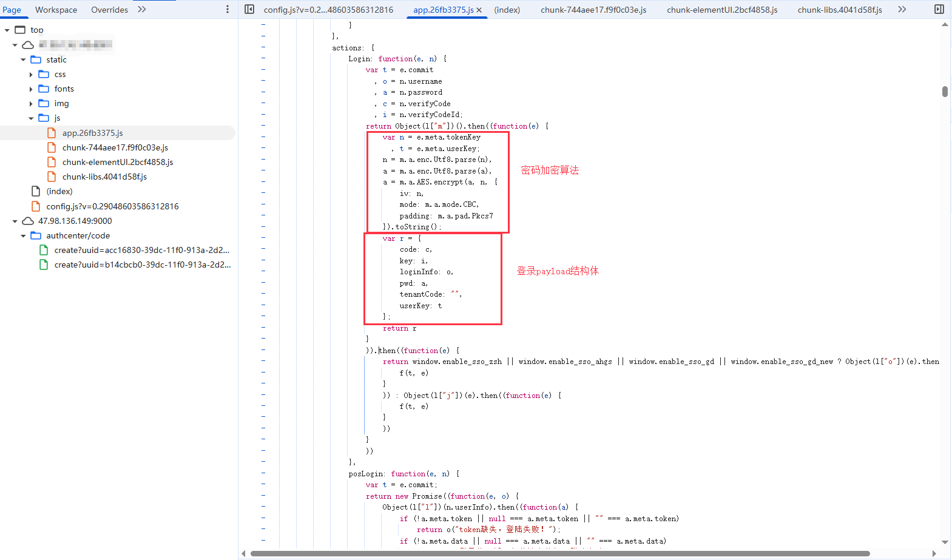Click the vertical scrollbar thumb in editor
952x560 pixels.
click(945, 92)
